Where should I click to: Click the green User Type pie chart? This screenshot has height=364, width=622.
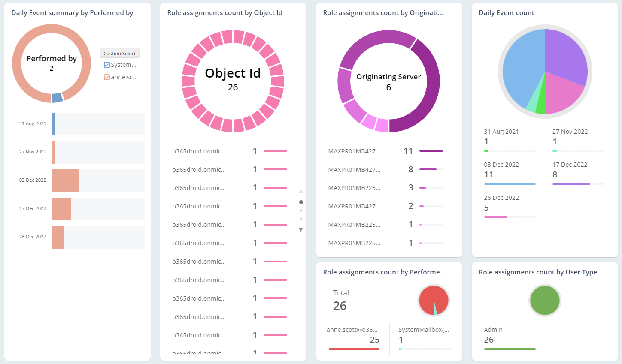(545, 300)
